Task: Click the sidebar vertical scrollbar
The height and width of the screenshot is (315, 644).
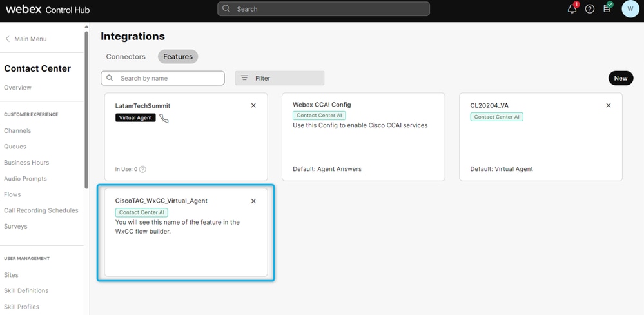Action: coord(86,109)
